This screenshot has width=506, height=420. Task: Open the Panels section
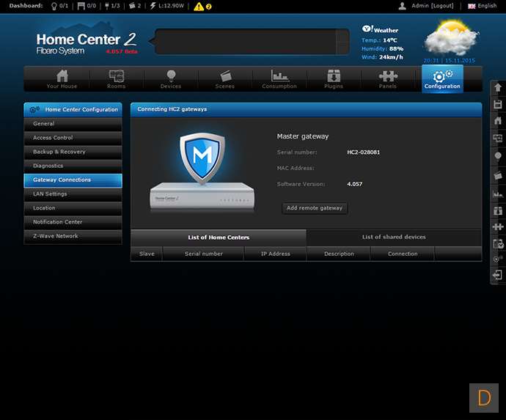[x=388, y=79]
